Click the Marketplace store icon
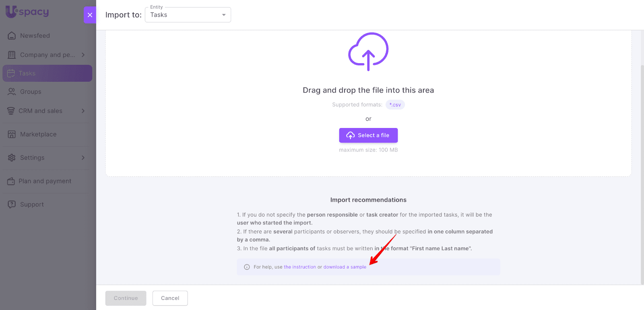The width and height of the screenshot is (644, 310). click(12, 134)
